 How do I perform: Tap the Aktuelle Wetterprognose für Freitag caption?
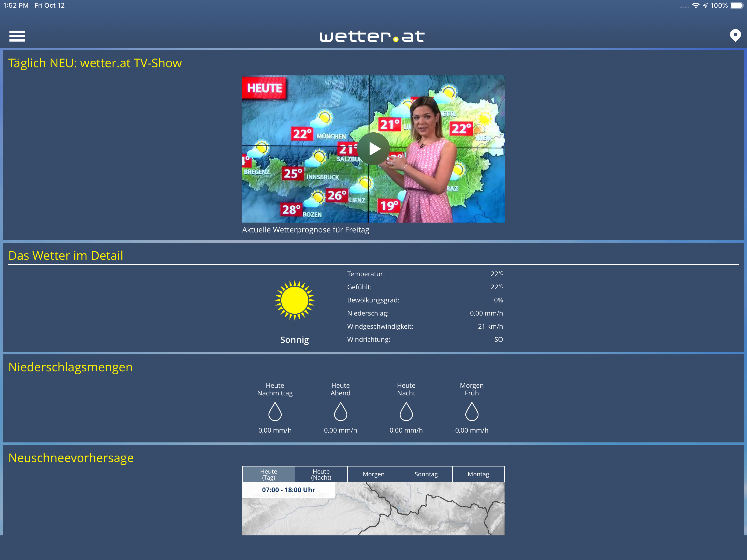click(306, 230)
